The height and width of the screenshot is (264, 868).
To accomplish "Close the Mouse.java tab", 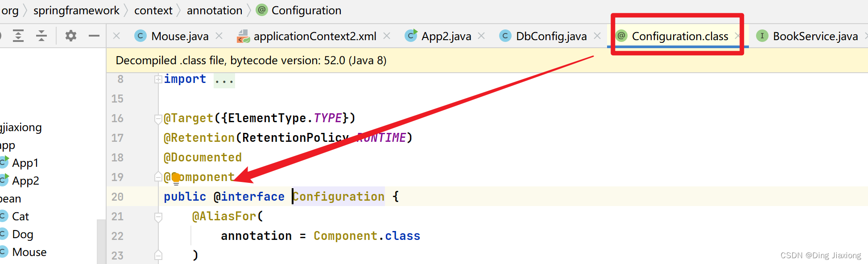I will [x=219, y=36].
